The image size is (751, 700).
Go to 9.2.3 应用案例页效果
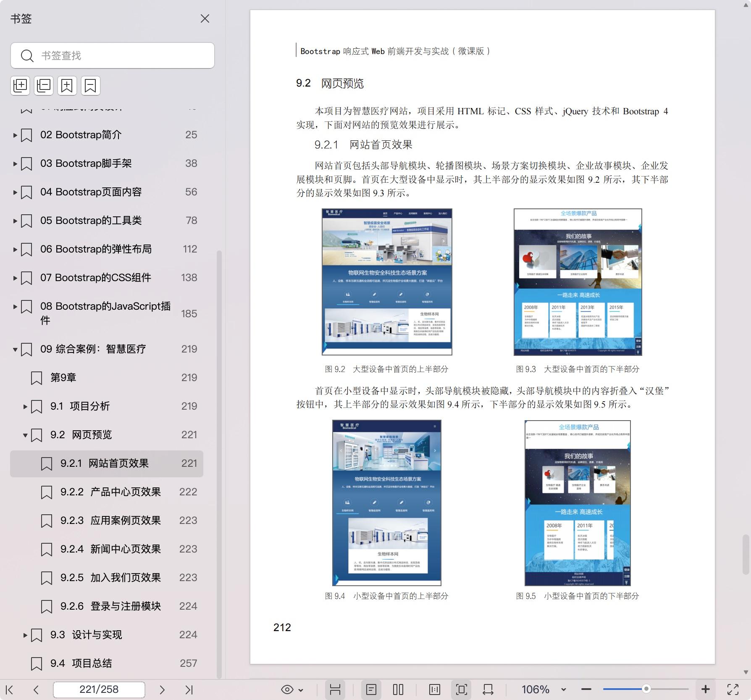tap(110, 521)
